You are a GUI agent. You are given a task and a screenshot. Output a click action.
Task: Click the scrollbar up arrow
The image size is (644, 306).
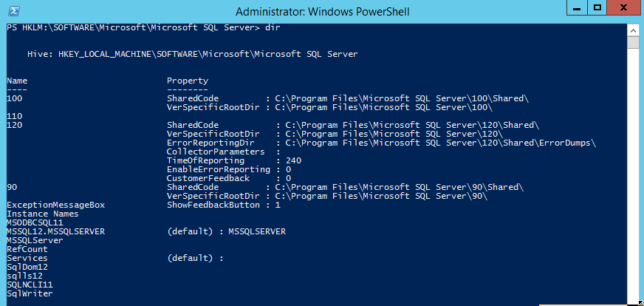point(634,29)
